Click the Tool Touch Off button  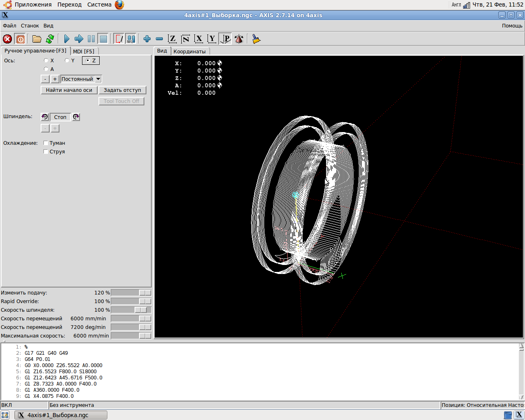121,101
